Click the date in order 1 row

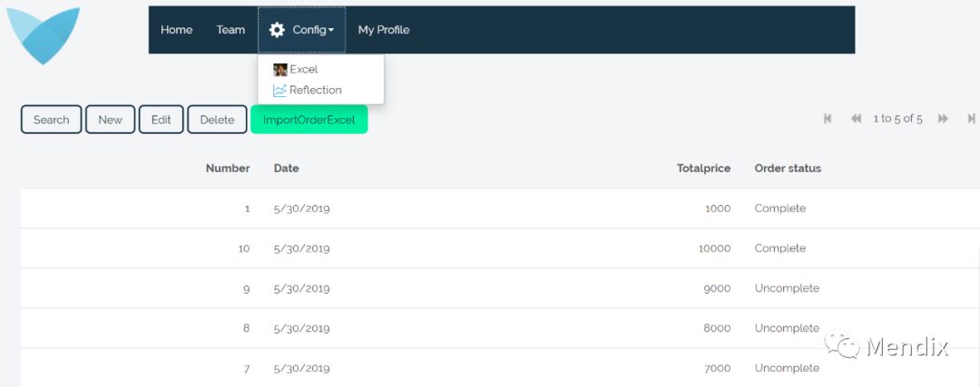(302, 208)
